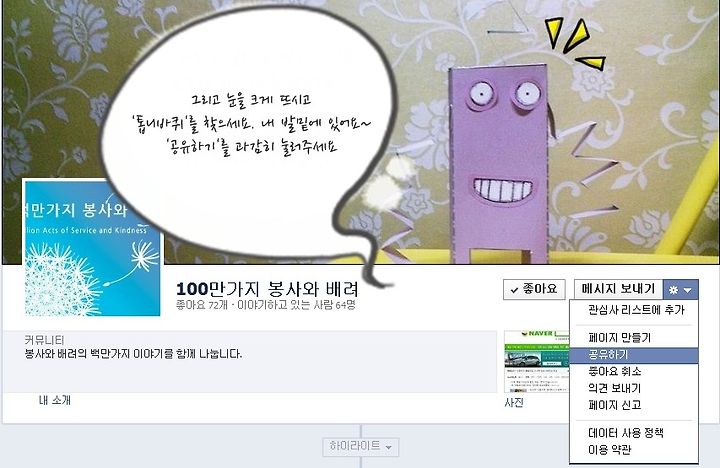Toggle the 좋아요 like button
This screenshot has width=720, height=468.
point(534,289)
